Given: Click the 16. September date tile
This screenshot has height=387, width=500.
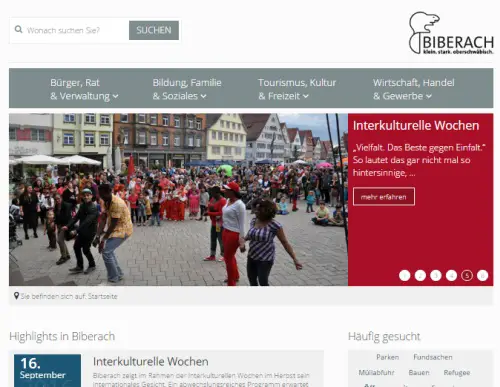Looking at the screenshot, I should pos(47,370).
